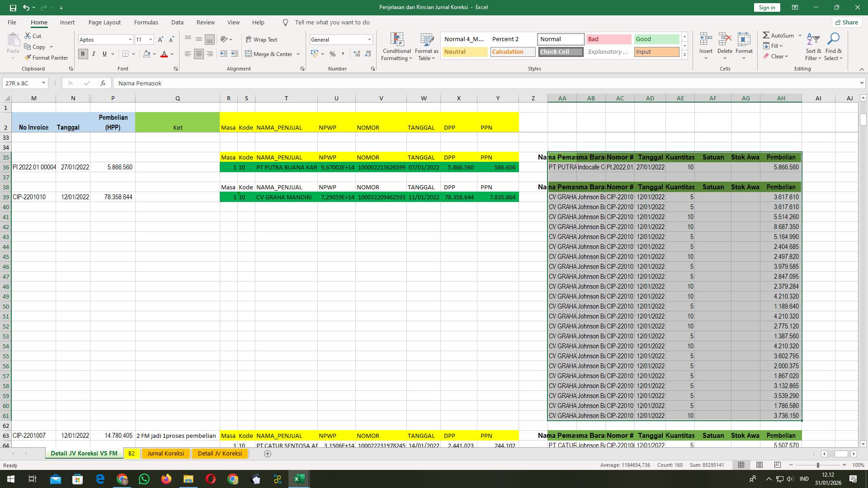This screenshot has height=488, width=868.
Task: Open the Data ribbon tab
Action: coord(177,22)
